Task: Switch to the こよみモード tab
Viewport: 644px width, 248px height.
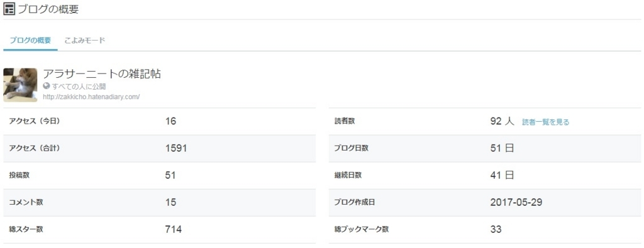Action: click(x=85, y=40)
